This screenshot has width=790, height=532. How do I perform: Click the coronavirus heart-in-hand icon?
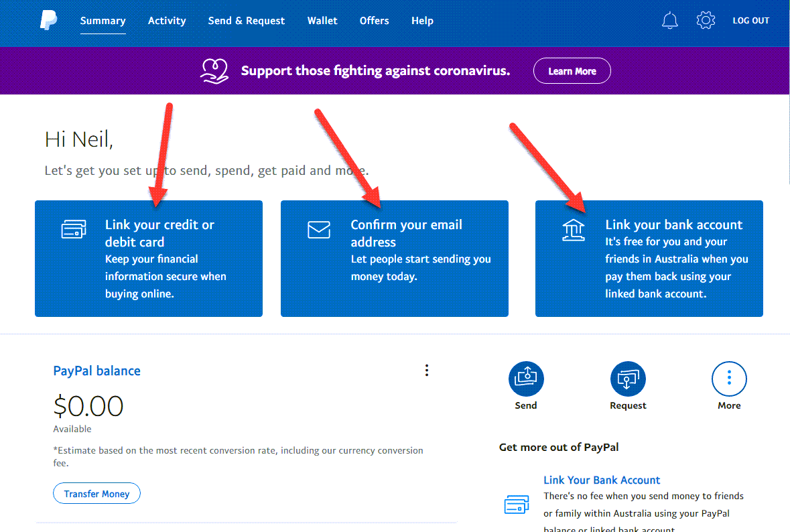tap(214, 70)
